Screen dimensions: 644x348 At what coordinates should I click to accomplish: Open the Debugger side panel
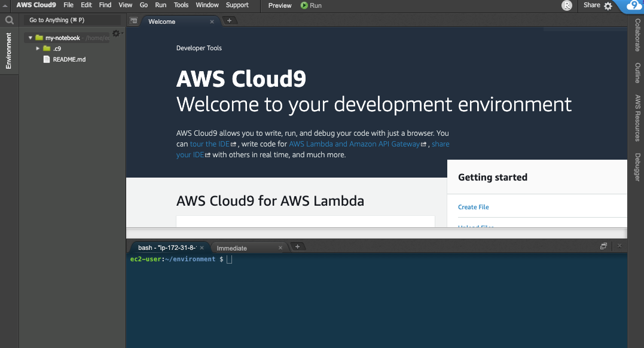tap(637, 167)
